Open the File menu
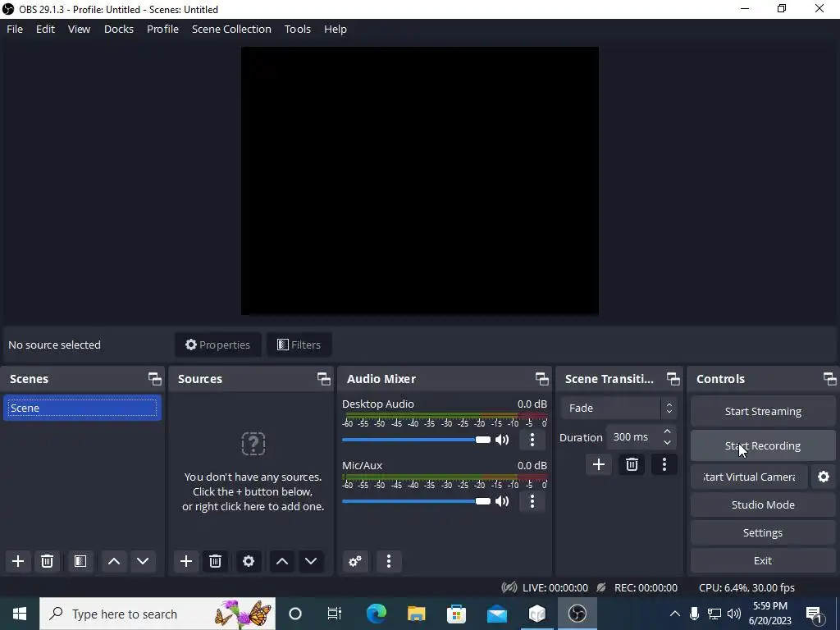840x630 pixels. pyautogui.click(x=15, y=29)
